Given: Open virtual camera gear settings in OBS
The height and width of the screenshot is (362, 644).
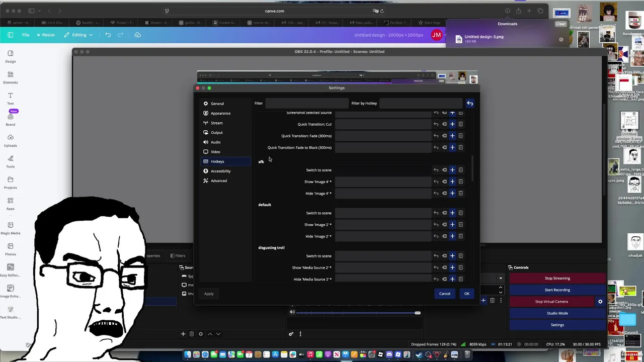Looking at the screenshot, I should click(600, 302).
